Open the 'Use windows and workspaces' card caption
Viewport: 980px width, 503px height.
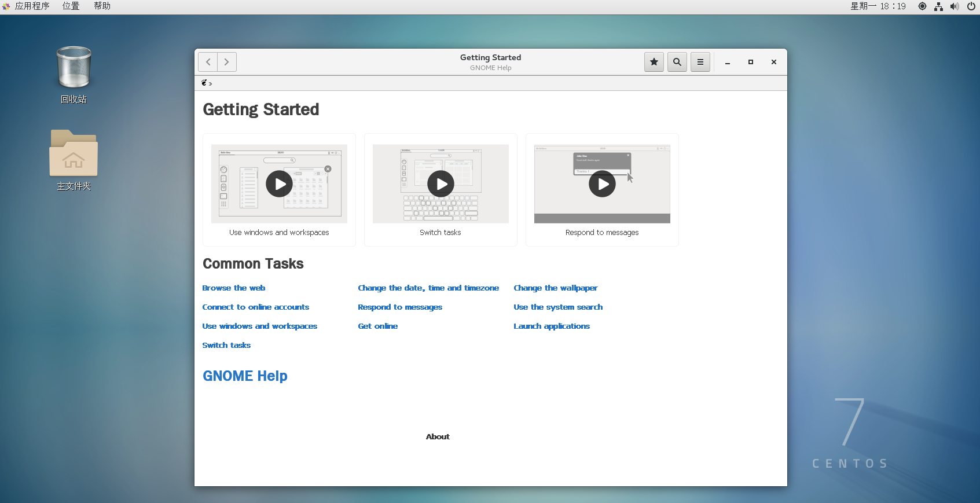click(279, 232)
